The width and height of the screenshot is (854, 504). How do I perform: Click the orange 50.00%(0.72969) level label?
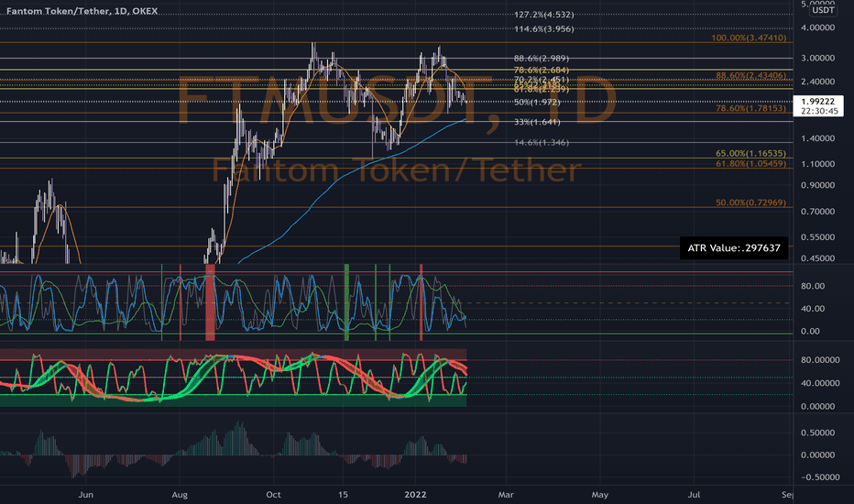click(x=750, y=203)
